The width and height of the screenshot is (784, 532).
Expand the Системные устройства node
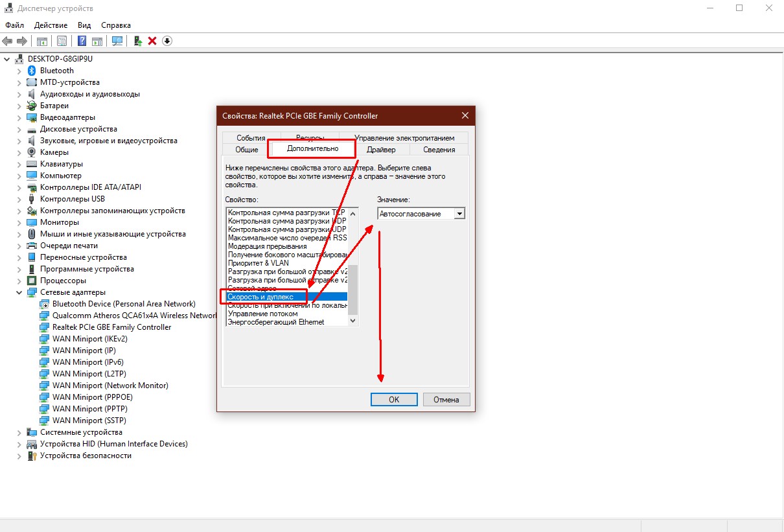pos(19,432)
